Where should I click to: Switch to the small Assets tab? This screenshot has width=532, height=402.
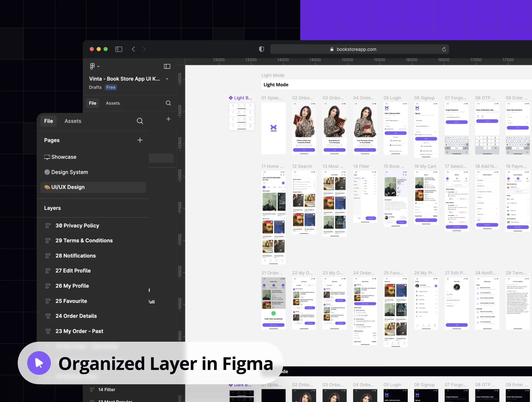click(x=113, y=103)
